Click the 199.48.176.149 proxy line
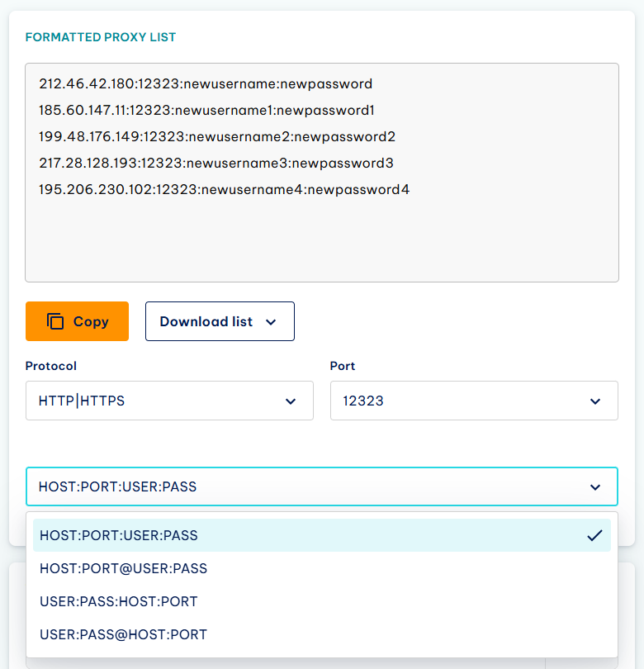The width and height of the screenshot is (644, 669). click(217, 136)
